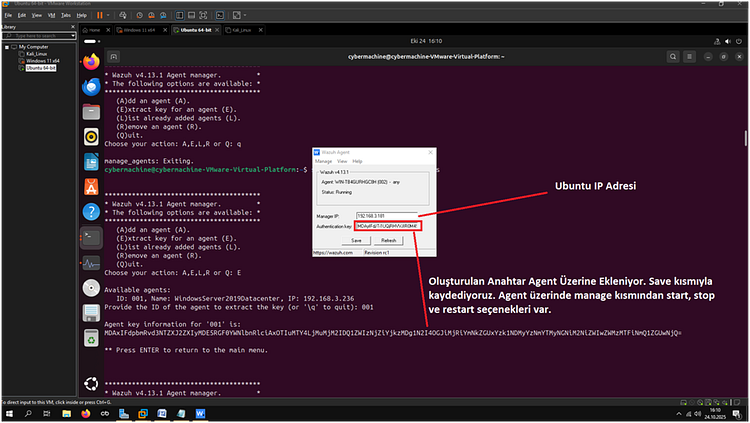Screen dimensions: 750x423
Task: Toggle the library sidebar view icon
Action: [x=179, y=15]
